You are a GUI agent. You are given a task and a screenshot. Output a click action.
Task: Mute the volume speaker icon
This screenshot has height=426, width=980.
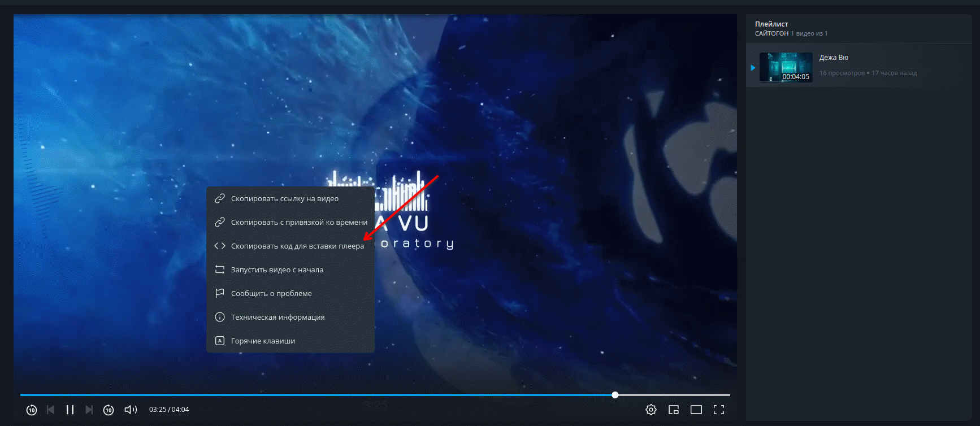coord(131,410)
